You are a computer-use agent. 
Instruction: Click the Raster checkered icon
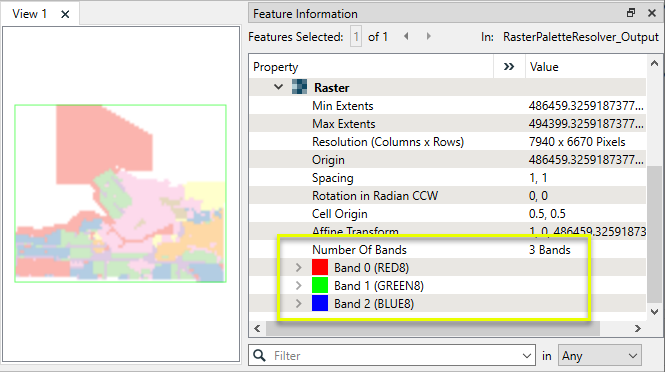299,87
